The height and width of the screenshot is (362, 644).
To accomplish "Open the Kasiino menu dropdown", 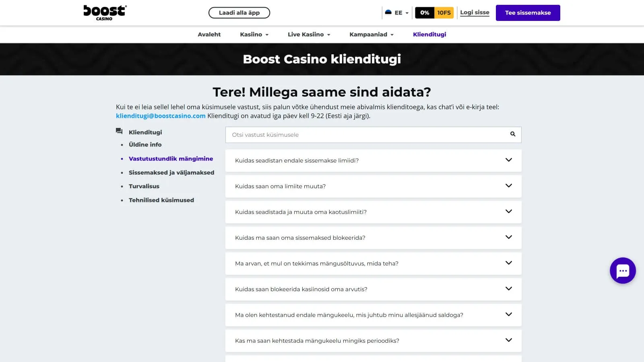I will tap(254, 35).
